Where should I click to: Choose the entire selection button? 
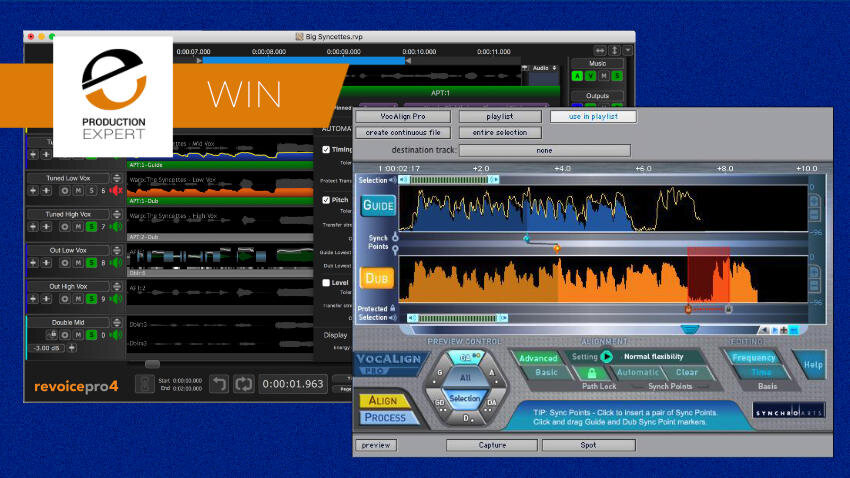coord(500,133)
